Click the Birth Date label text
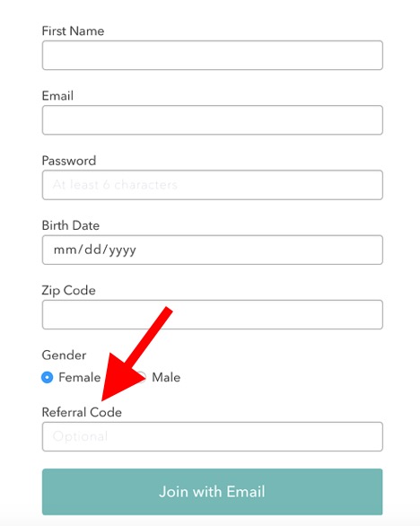 pos(70,225)
